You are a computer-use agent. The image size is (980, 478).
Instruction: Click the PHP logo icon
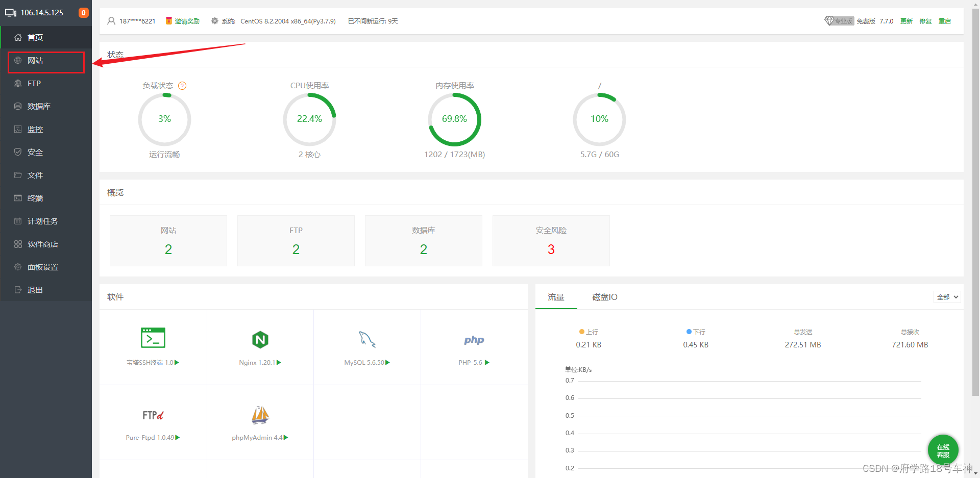(474, 340)
